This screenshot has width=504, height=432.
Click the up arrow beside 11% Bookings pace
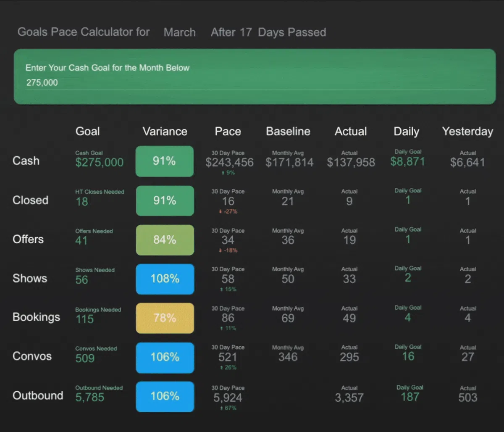[x=221, y=328]
